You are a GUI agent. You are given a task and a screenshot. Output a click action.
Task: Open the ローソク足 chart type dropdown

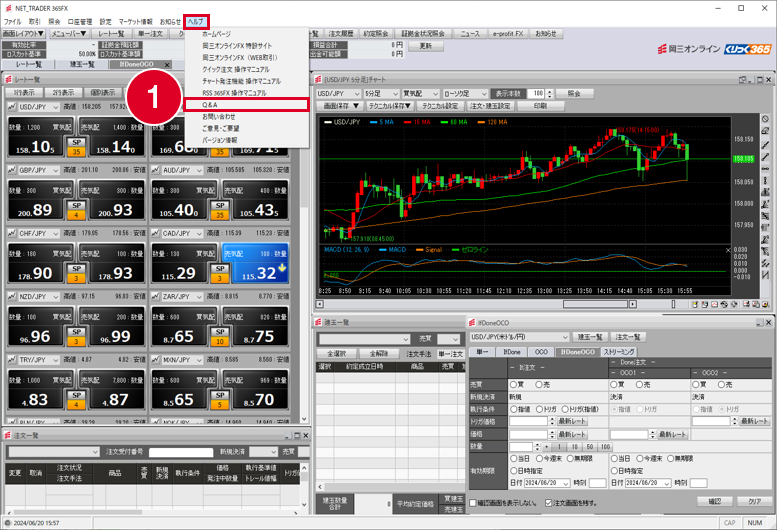click(465, 94)
